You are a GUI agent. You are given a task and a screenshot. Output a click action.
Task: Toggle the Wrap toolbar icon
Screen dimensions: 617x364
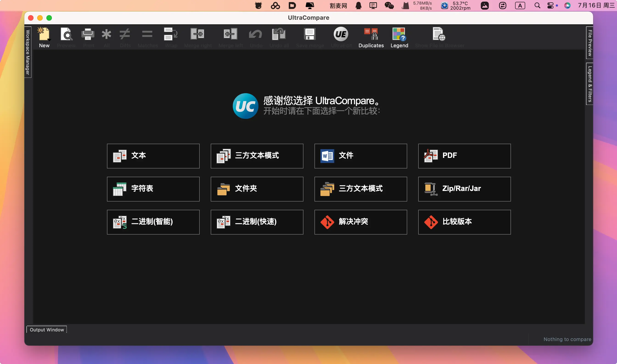(171, 34)
